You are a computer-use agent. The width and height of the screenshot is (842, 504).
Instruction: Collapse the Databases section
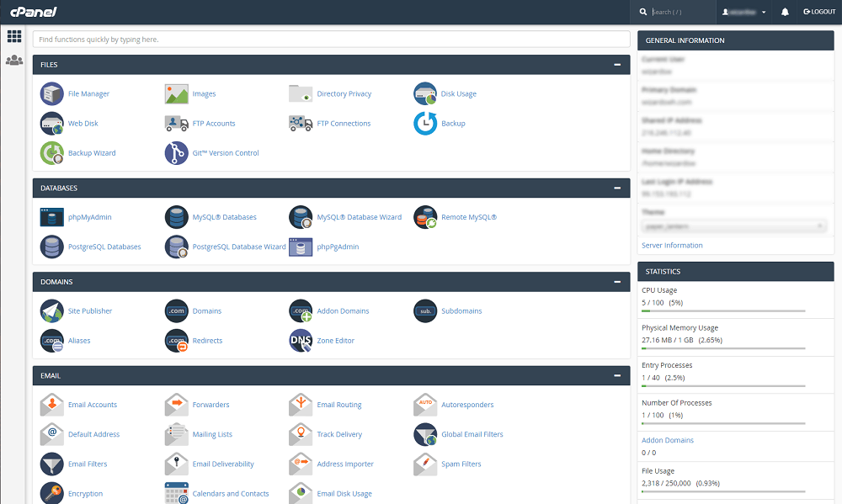tap(617, 188)
